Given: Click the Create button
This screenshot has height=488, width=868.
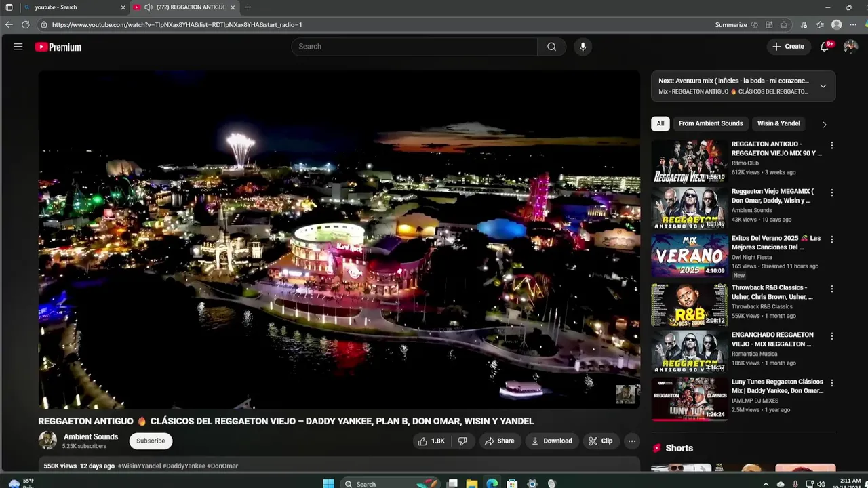Looking at the screenshot, I should coord(788,47).
